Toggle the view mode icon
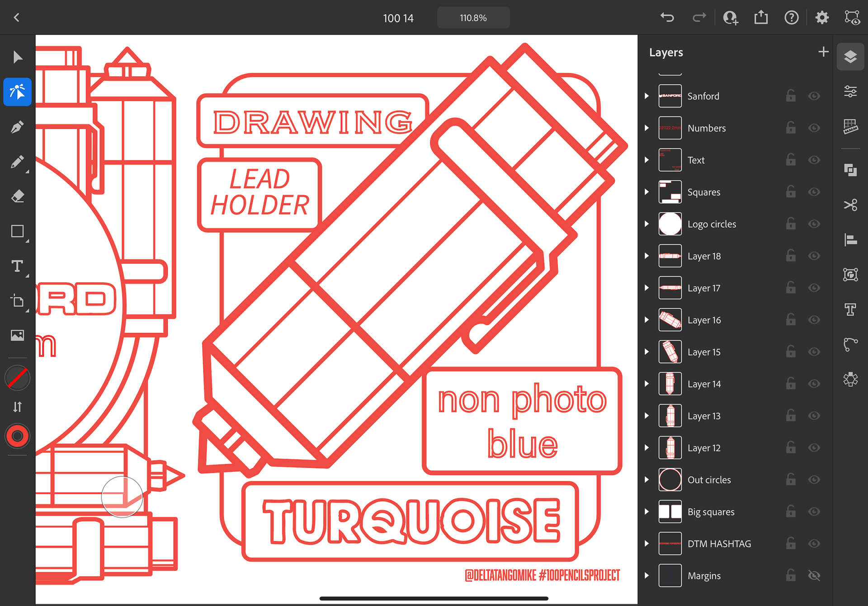 (852, 18)
